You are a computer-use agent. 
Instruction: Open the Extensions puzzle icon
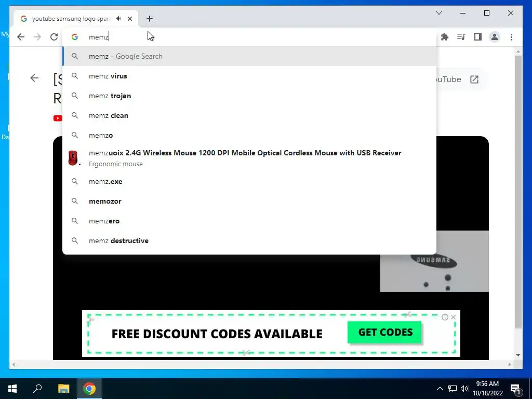click(x=445, y=37)
